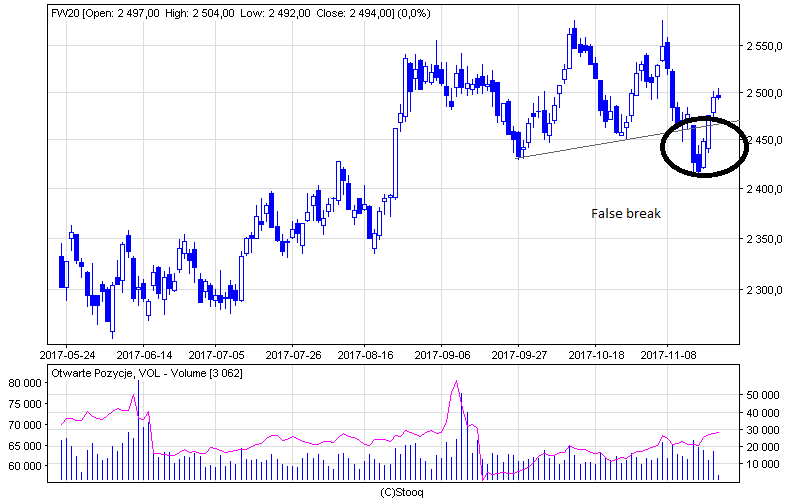Click the 2 500,0 price axis label
Screen dimensions: 800x500
coord(764,93)
